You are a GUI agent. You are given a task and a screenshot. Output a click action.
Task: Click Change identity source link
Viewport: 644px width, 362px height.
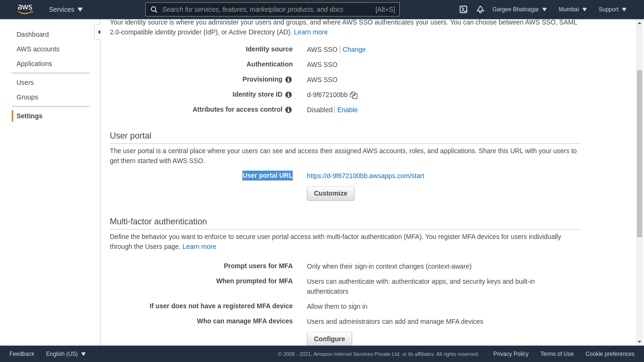pos(354,49)
